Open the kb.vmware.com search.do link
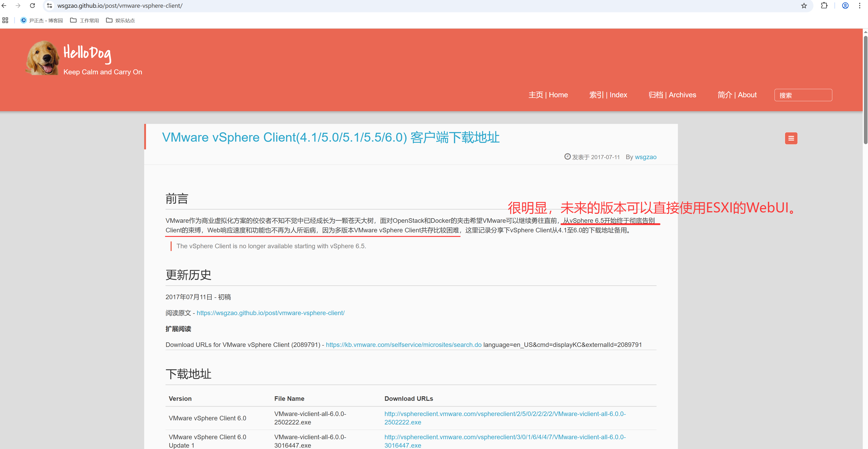This screenshot has width=868, height=449. (x=403, y=345)
